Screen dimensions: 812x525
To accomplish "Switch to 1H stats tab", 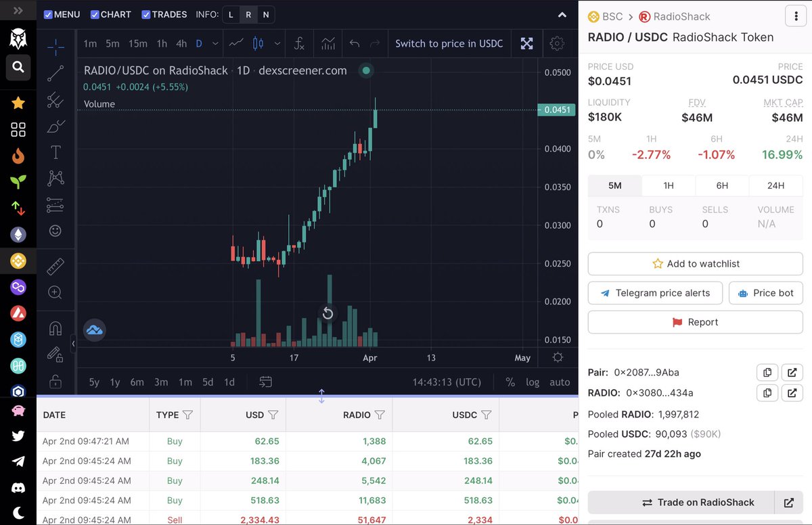I will pyautogui.click(x=668, y=185).
